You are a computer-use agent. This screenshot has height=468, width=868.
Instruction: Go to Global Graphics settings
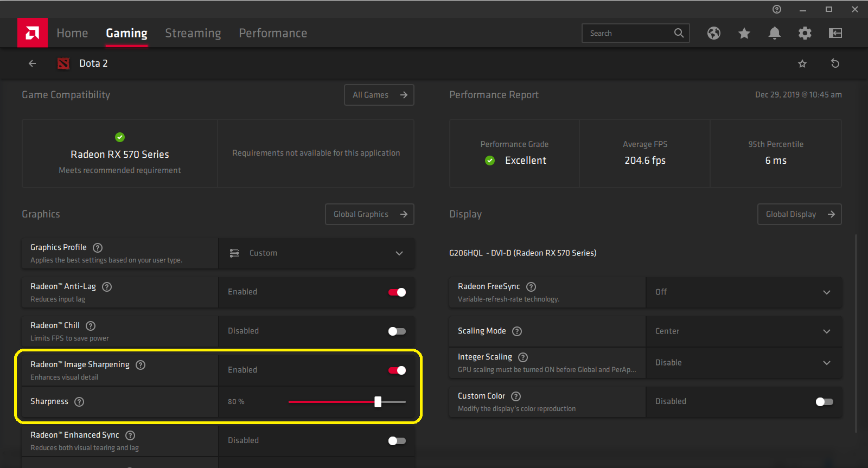coord(369,214)
